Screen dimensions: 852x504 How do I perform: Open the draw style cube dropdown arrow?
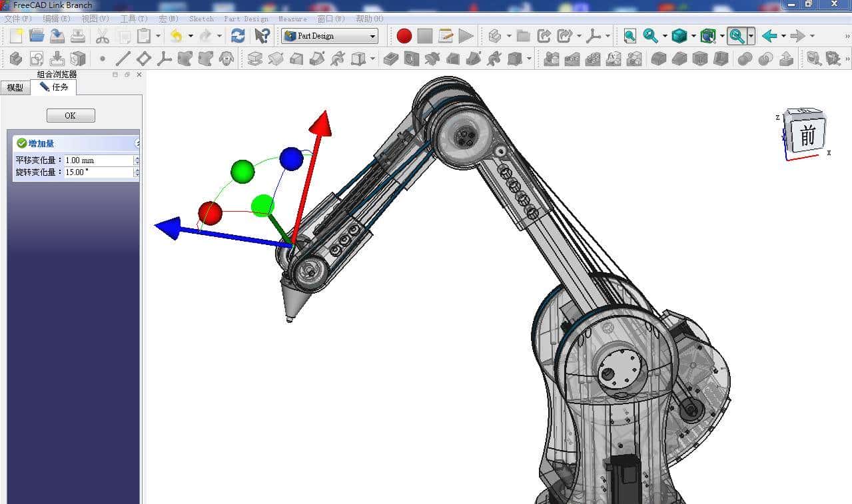click(x=693, y=36)
